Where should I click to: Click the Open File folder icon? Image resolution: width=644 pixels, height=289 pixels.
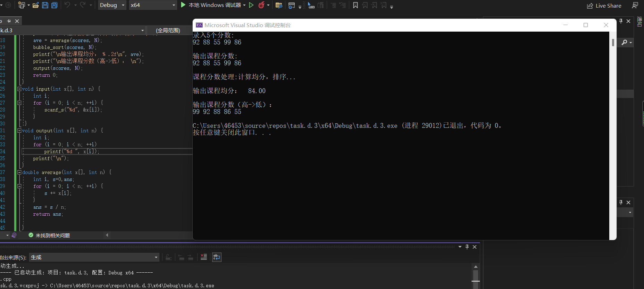(35, 5)
